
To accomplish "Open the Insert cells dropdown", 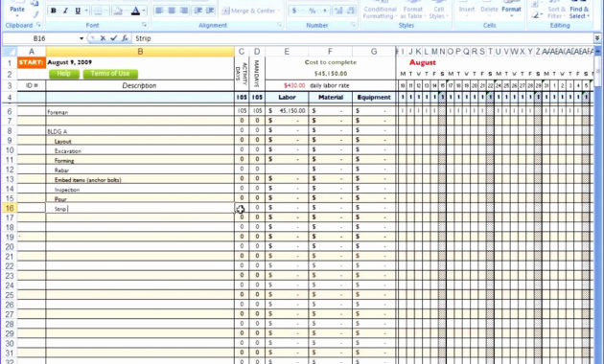I will 467,11.
